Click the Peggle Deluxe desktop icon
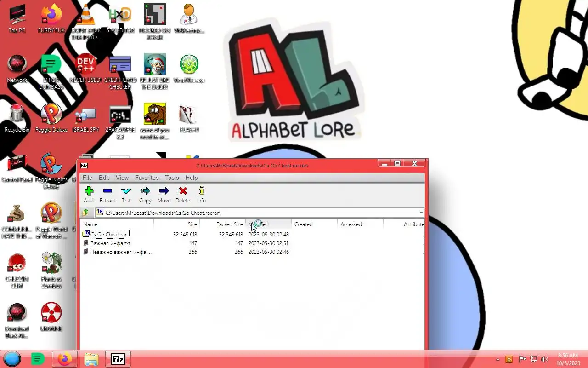 point(51,119)
